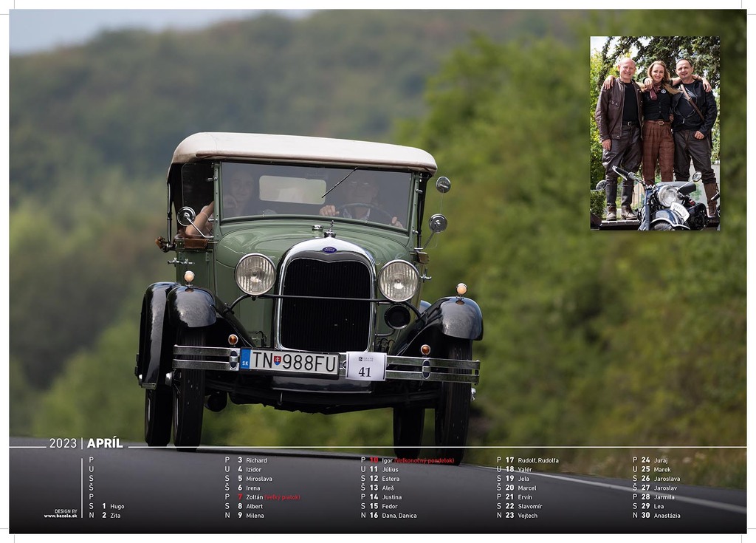This screenshot has width=756, height=543.
Task: Select April 30 Anastázia date entry
Action: [660, 516]
